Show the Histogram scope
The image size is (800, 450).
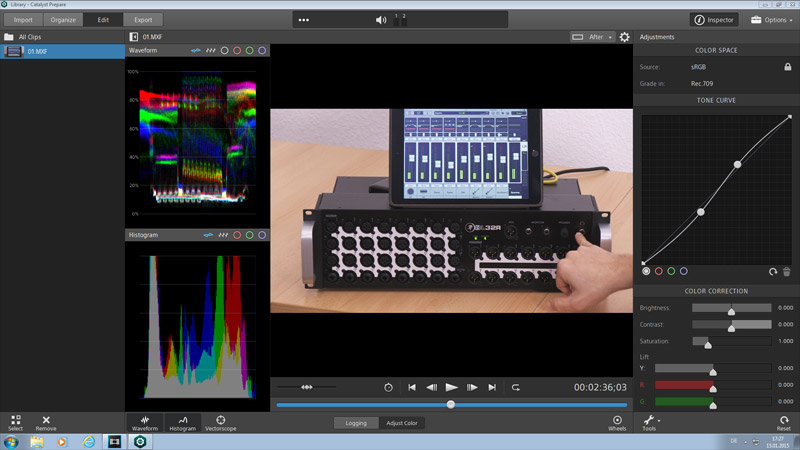point(182,421)
